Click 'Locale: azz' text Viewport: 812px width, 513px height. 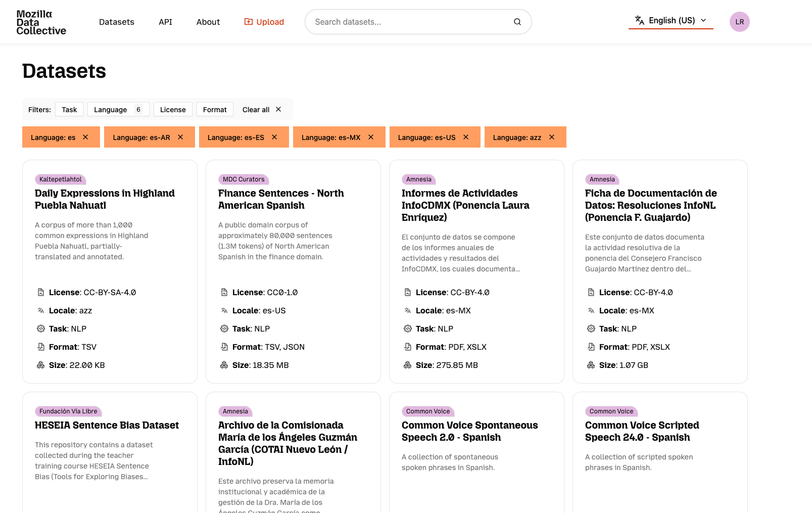point(70,310)
